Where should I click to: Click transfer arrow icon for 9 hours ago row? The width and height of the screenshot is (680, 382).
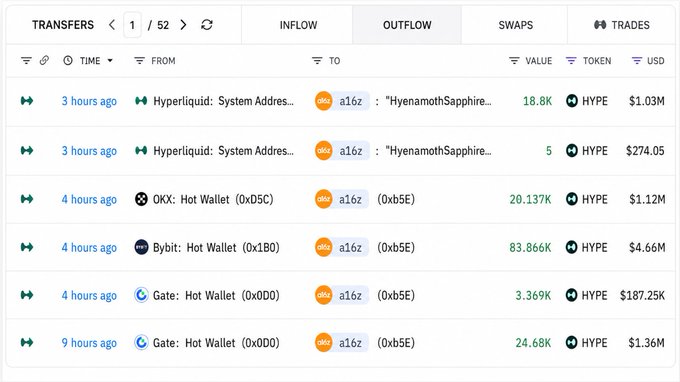click(x=27, y=343)
